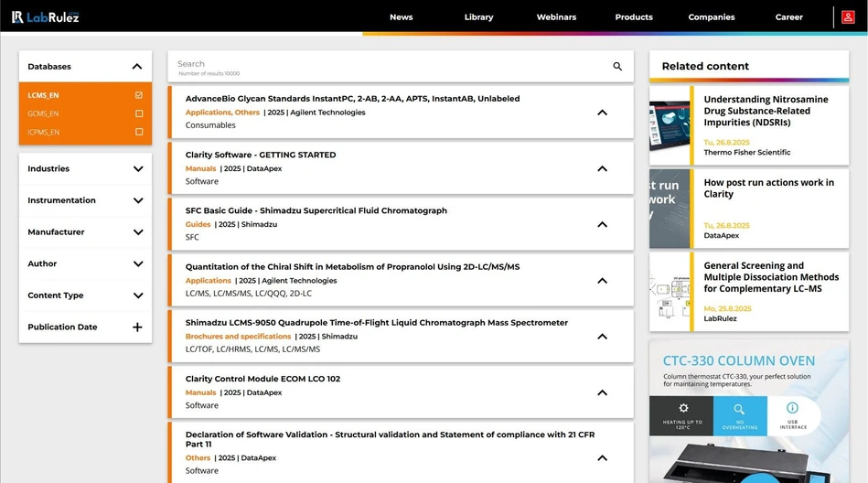Open How post run actions work article
This screenshot has width=868, height=483.
769,188
